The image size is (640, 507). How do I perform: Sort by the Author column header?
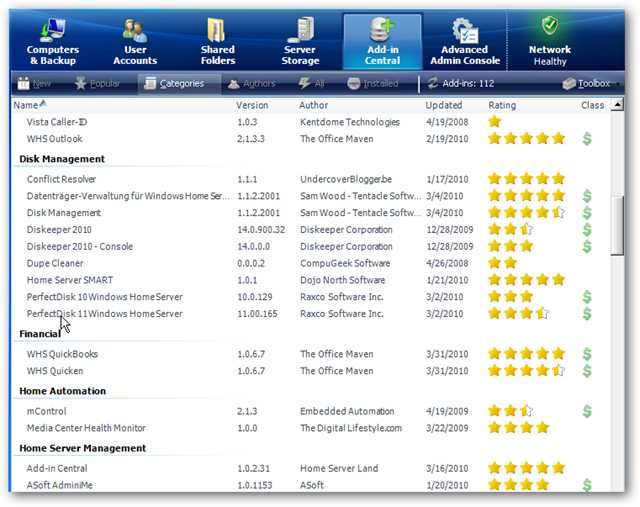pyautogui.click(x=313, y=105)
